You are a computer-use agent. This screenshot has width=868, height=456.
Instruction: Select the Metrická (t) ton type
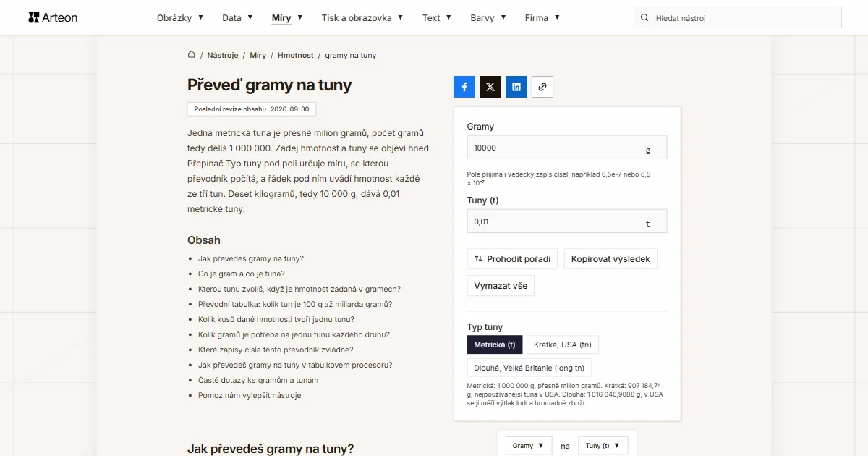[495, 345]
